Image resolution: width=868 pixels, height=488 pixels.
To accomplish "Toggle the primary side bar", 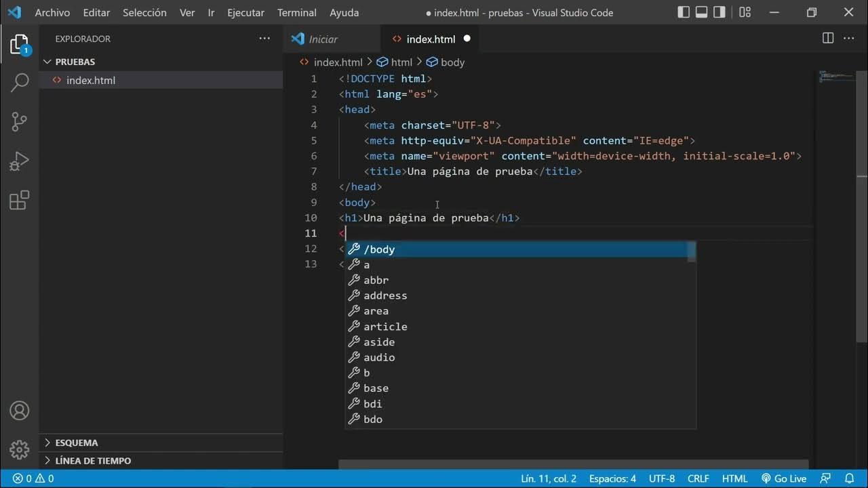I will click(684, 12).
